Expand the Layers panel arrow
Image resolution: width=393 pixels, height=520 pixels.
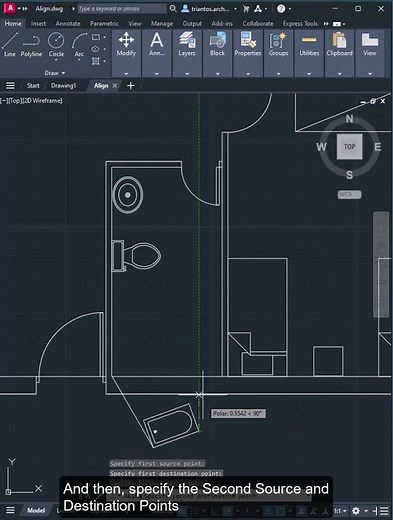point(187,74)
